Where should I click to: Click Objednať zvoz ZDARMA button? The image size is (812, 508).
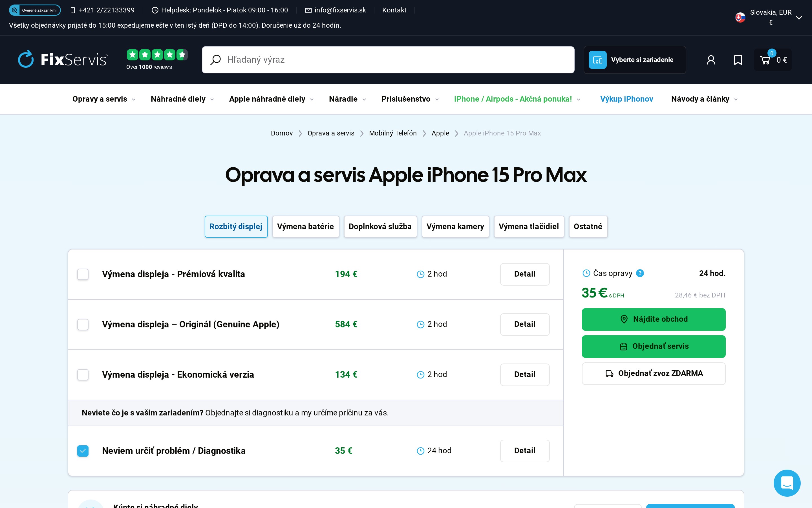[x=653, y=374]
